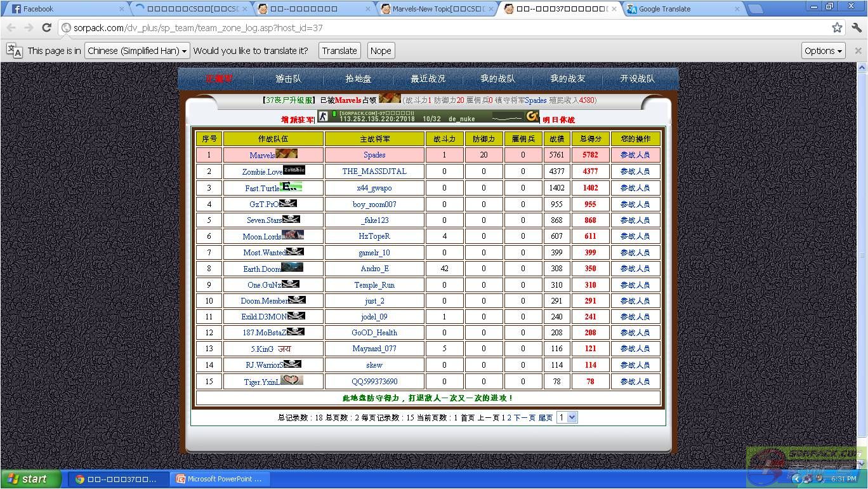Viewport: 868px width, 489px height.
Task: Open the Windows Start menu
Action: (x=30, y=479)
